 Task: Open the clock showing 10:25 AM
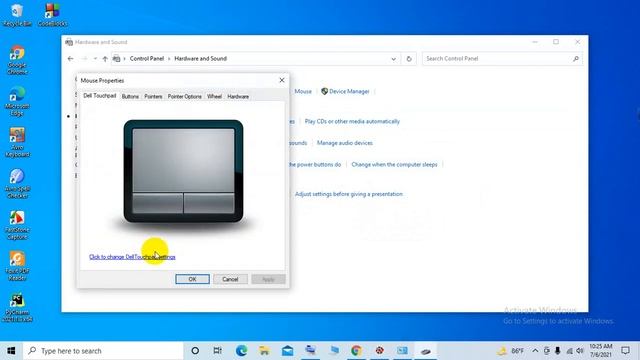(600, 351)
